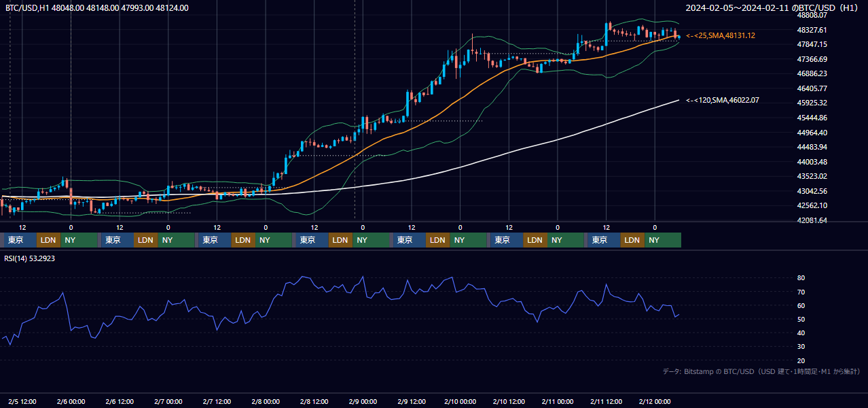Click RSI axis level 40
This screenshot has width=868, height=408.
(801, 333)
